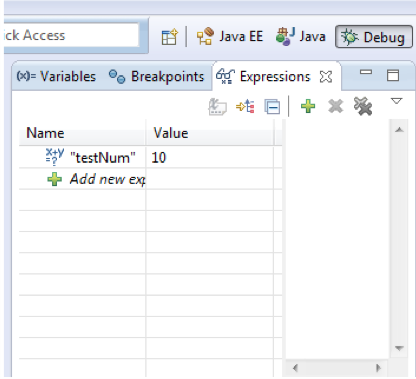Click Add new expression entry
Screen dimensions: 416x379
pos(107,179)
